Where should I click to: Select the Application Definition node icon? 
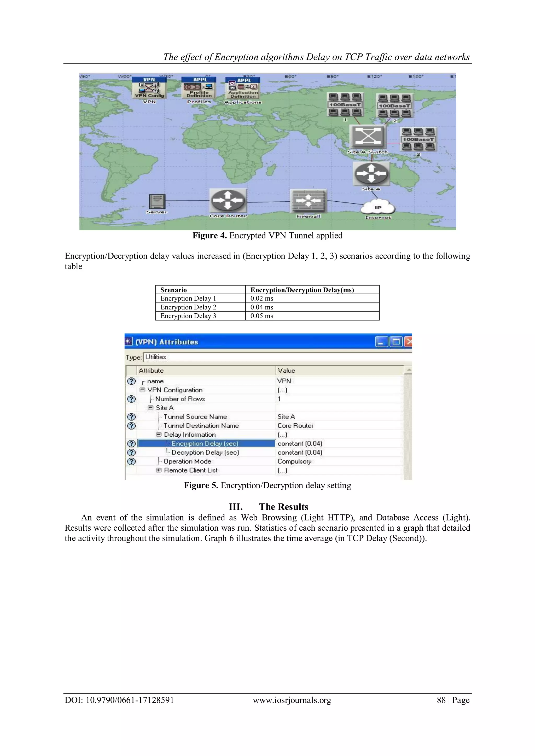pos(243,88)
